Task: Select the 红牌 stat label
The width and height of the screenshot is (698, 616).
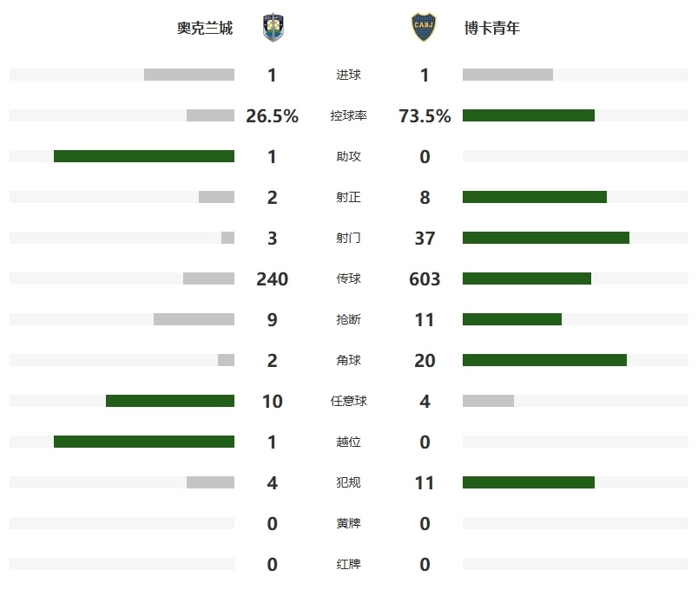Action: pos(348,565)
